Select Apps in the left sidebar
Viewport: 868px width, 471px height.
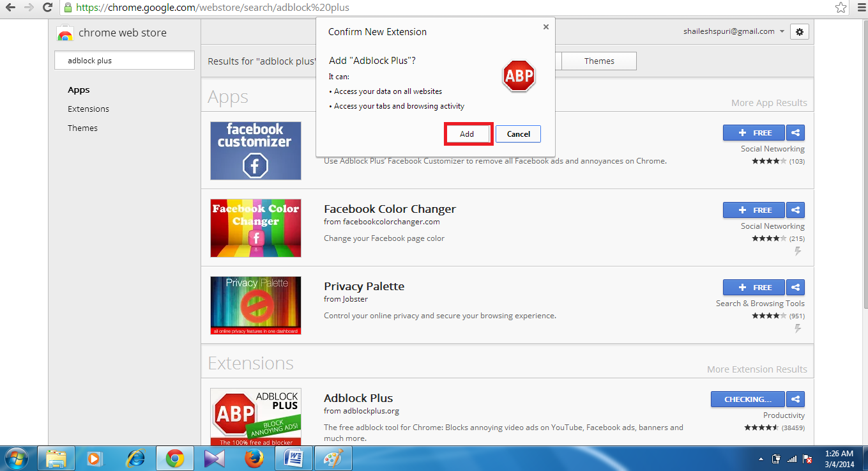tap(79, 90)
